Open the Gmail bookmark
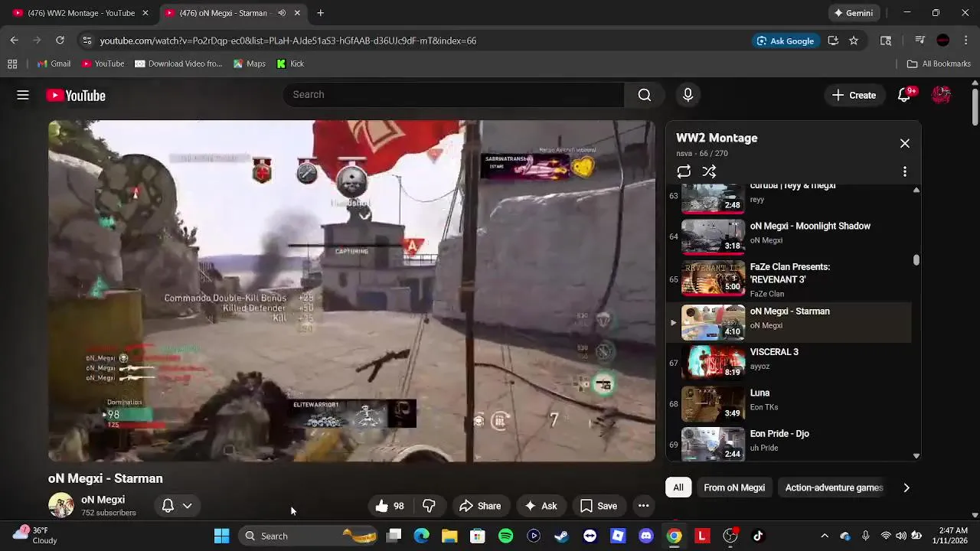The image size is (980, 551). 53,64
